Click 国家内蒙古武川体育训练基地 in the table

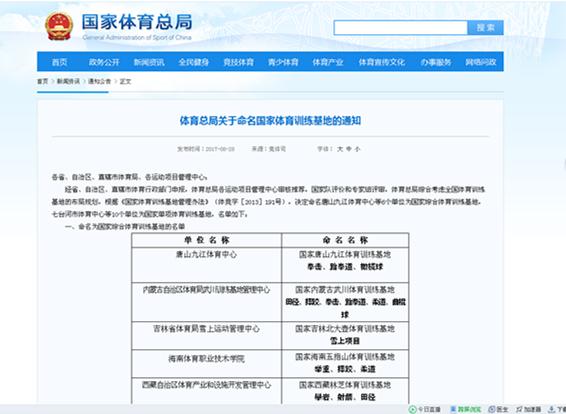click(x=345, y=290)
